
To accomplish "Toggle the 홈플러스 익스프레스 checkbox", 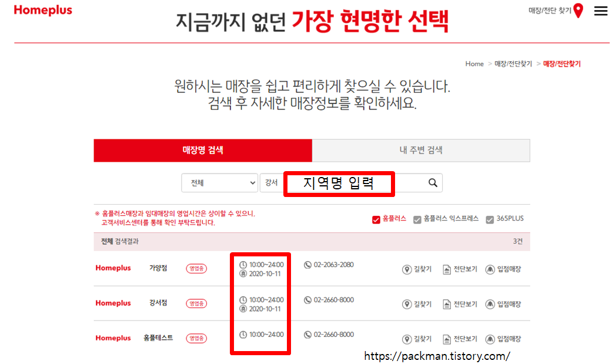I will (x=417, y=220).
